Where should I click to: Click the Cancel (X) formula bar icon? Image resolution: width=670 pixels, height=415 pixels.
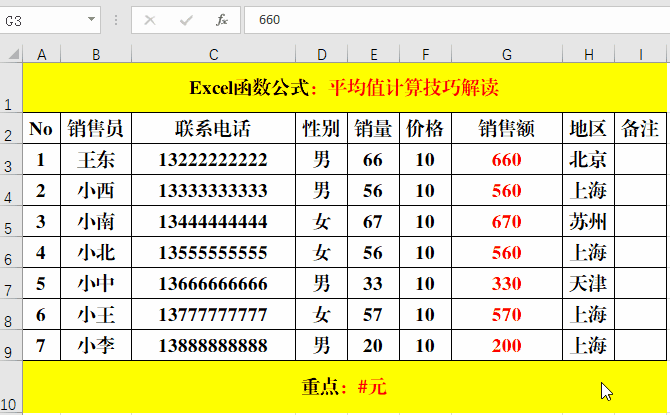pyautogui.click(x=150, y=20)
